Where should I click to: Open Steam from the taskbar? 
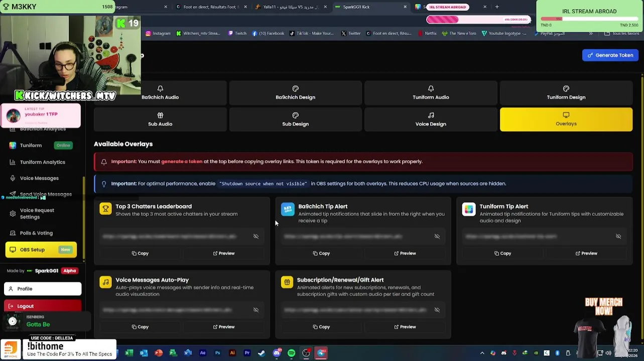pyautogui.click(x=262, y=353)
